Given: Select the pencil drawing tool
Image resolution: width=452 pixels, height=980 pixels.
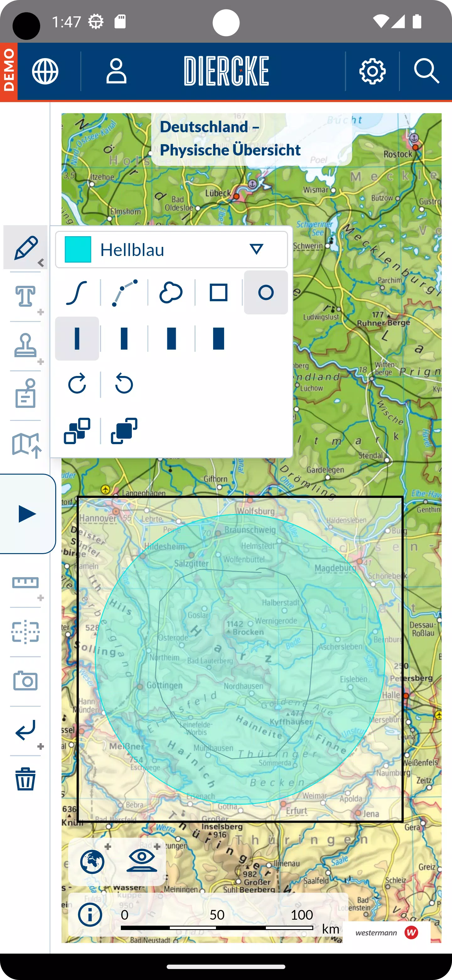Looking at the screenshot, I should click(x=25, y=247).
